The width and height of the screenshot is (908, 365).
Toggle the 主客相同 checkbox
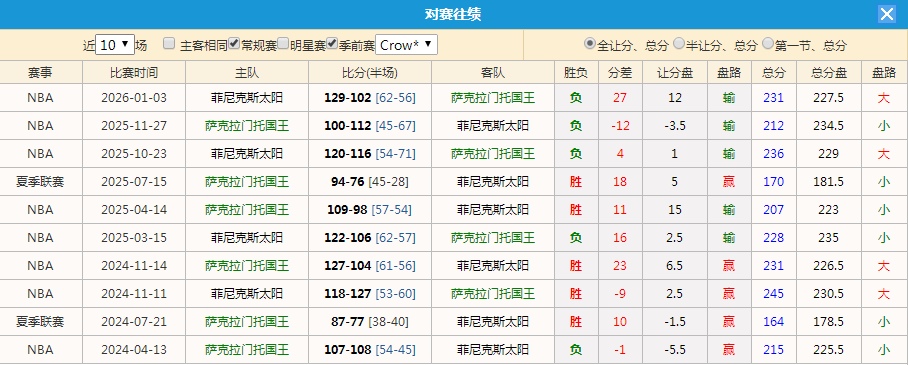point(169,43)
